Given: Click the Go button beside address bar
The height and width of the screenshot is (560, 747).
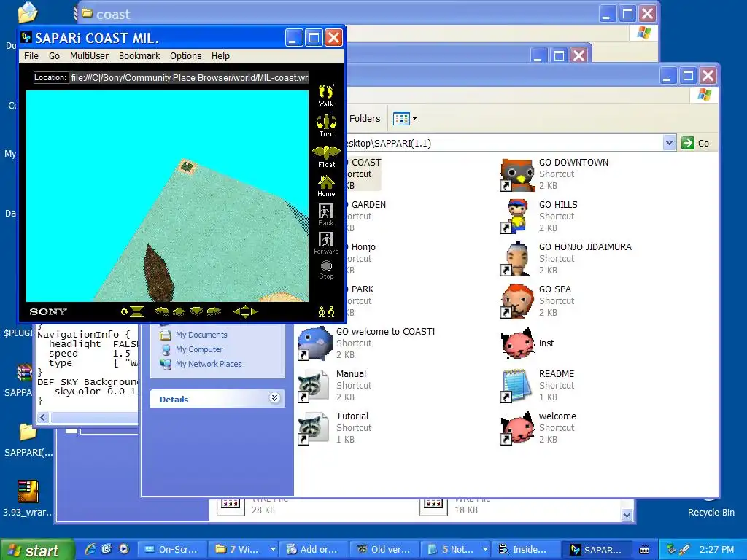Looking at the screenshot, I should coord(695,143).
